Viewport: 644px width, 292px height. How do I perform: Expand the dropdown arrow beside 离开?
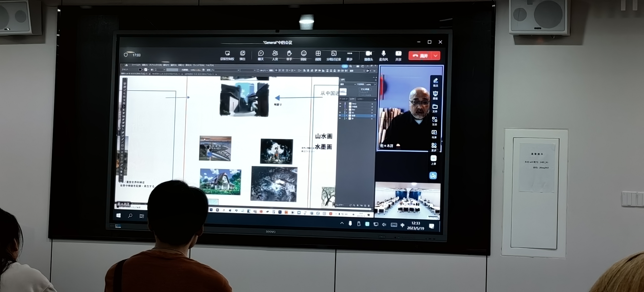coord(436,56)
